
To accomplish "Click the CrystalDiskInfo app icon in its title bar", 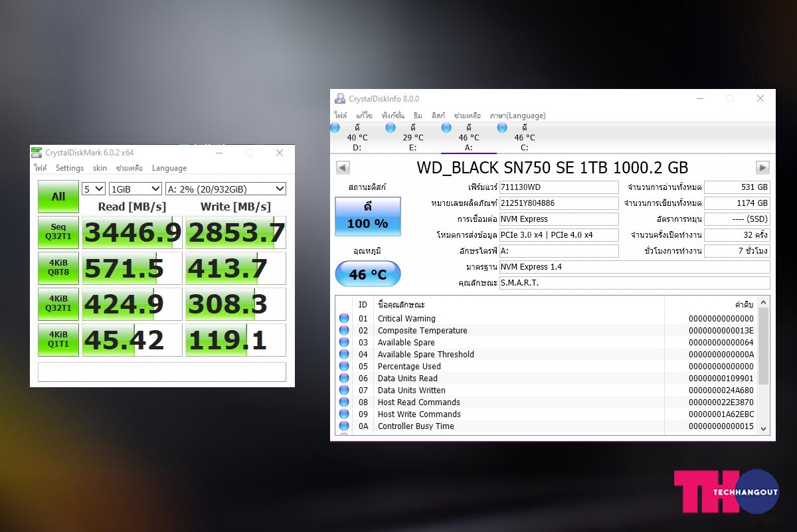I will point(340,99).
